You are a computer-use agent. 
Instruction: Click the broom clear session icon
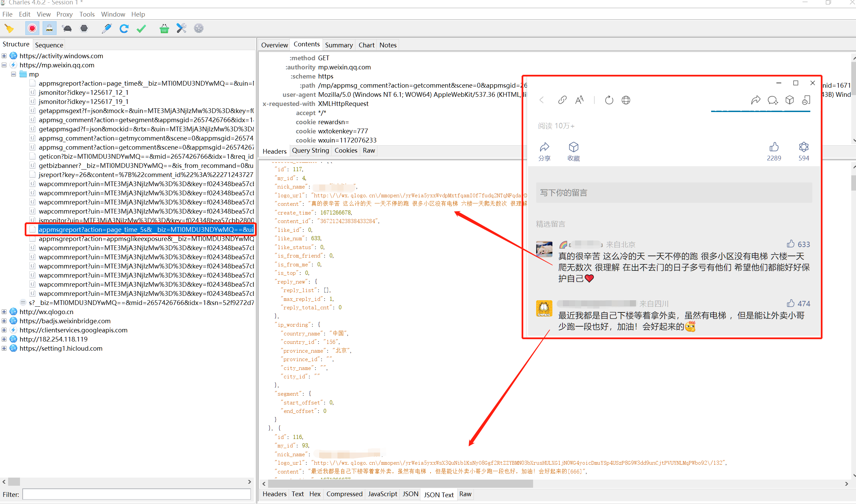9,28
